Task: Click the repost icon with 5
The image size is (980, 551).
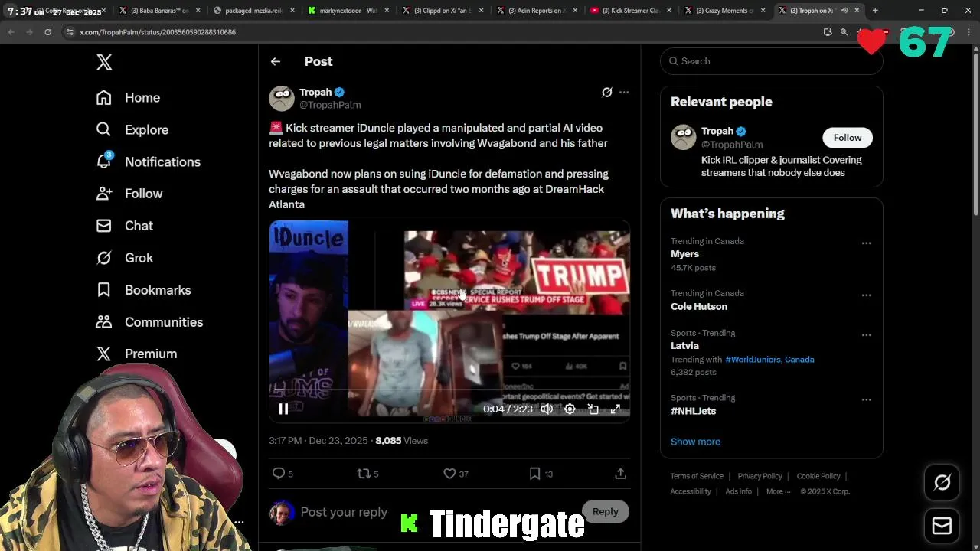Action: (364, 474)
